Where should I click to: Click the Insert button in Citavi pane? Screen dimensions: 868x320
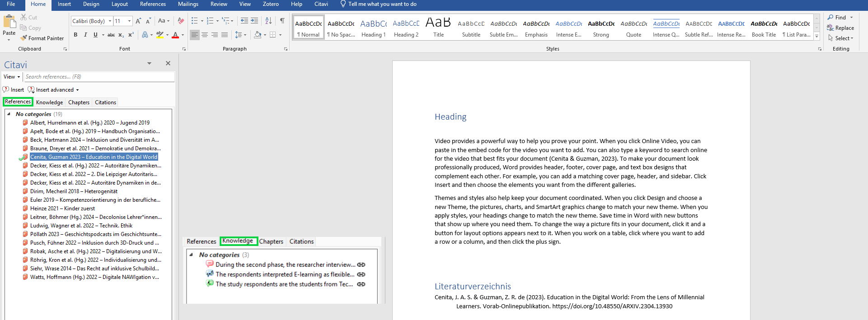tap(14, 90)
